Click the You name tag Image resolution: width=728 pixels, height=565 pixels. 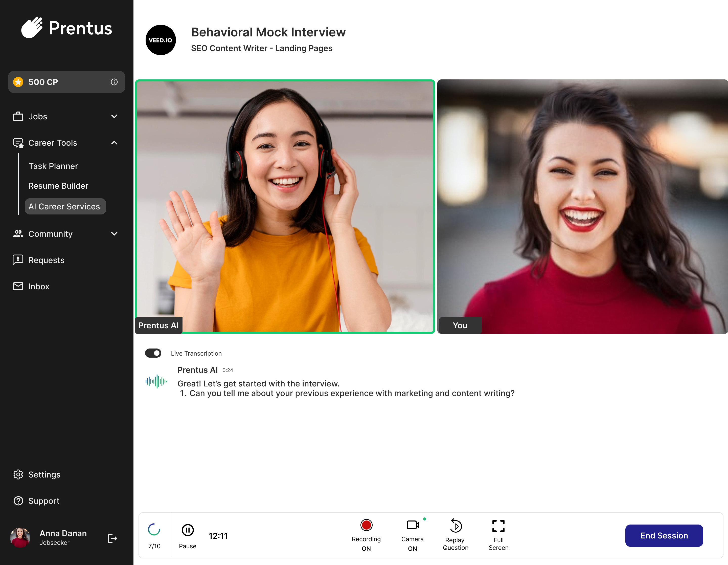point(460,325)
